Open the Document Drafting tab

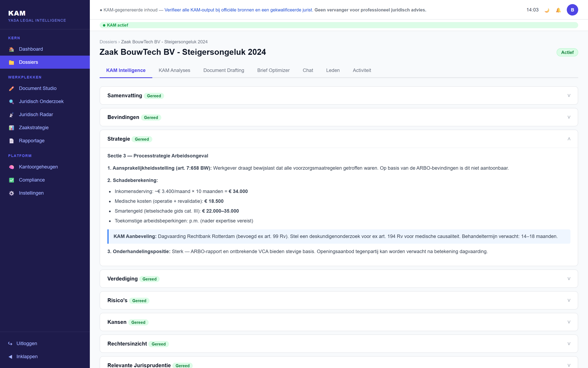click(x=224, y=70)
